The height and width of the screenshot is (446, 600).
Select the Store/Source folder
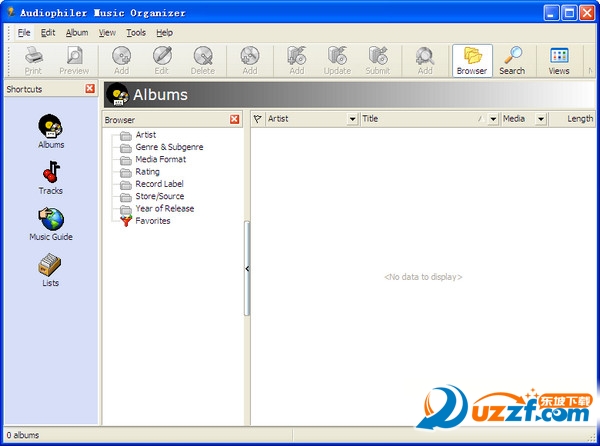click(x=152, y=196)
